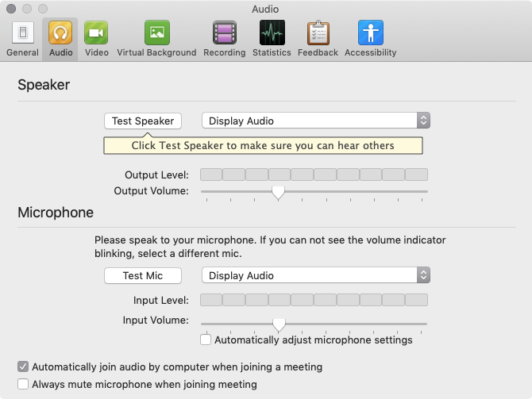Check Always mute microphone when joining meeting
Viewport: 532px width, 399px height.
pos(23,384)
